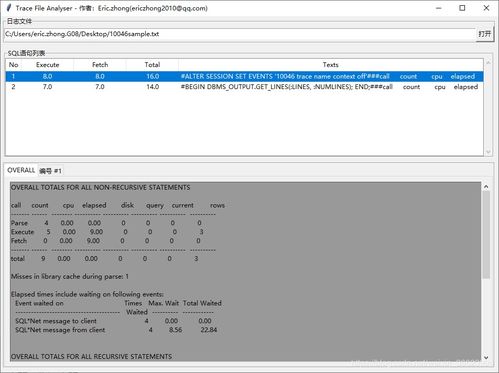Select the ALTER SESSION SET EVENTS row
Viewport: 499px width, 373px height.
(x=244, y=76)
